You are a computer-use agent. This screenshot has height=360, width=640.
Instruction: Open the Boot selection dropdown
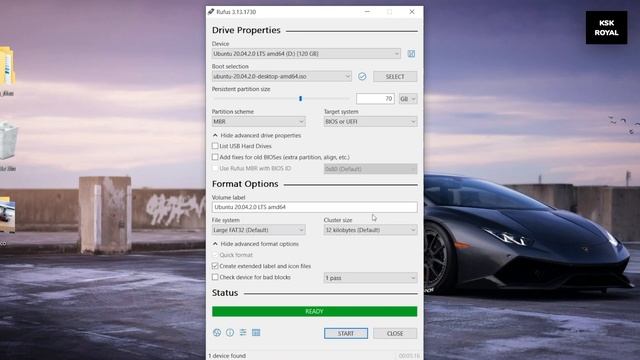[282, 76]
